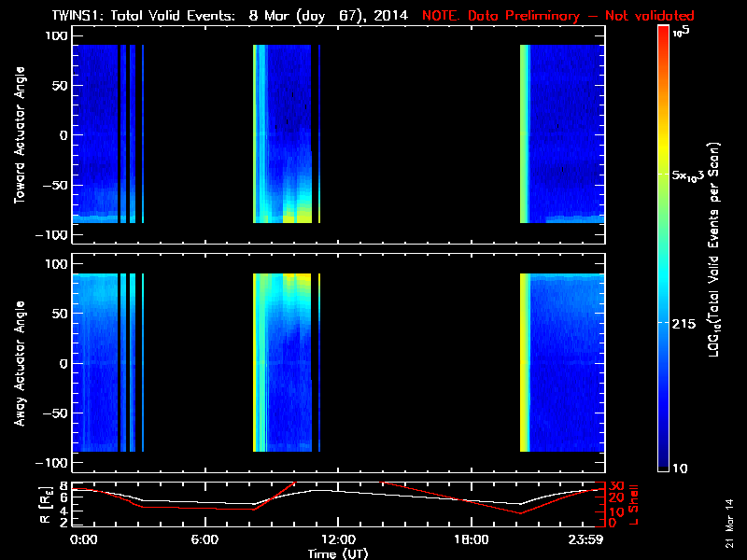This screenshot has height=560, width=747.
Task: Click the '12:00' time tick label
Action: [337, 540]
